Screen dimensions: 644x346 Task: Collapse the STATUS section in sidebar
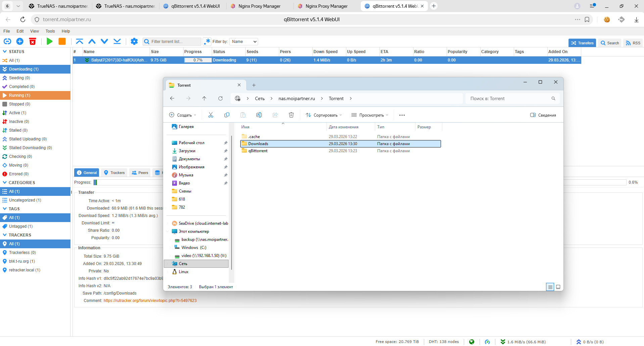coord(5,52)
